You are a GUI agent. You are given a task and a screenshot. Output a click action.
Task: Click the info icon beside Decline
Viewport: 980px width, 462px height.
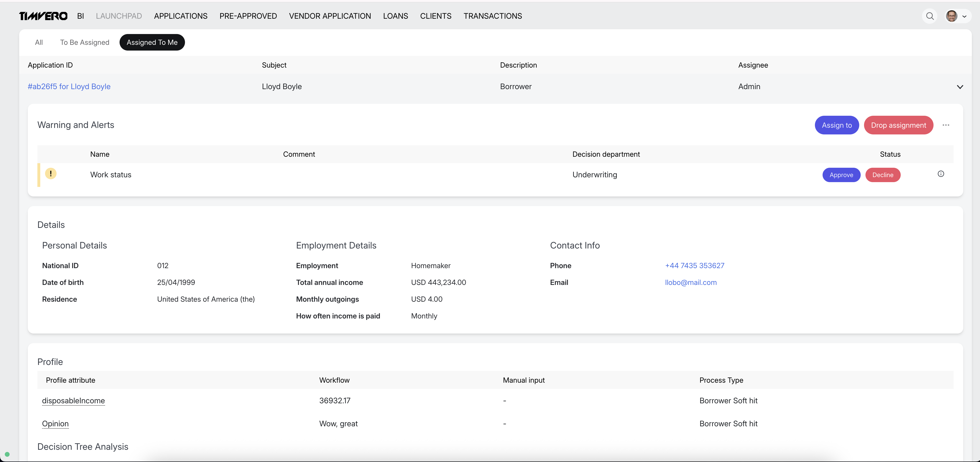pyautogui.click(x=941, y=174)
